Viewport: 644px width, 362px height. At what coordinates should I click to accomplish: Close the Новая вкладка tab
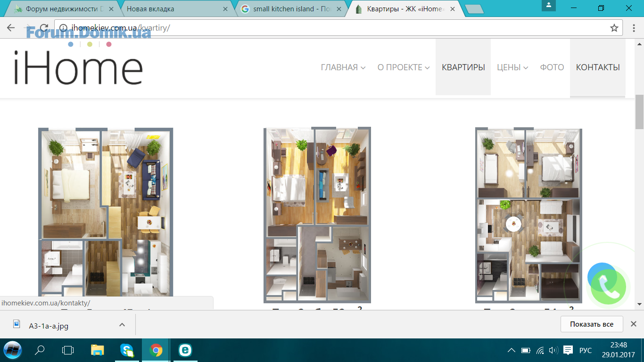click(225, 9)
